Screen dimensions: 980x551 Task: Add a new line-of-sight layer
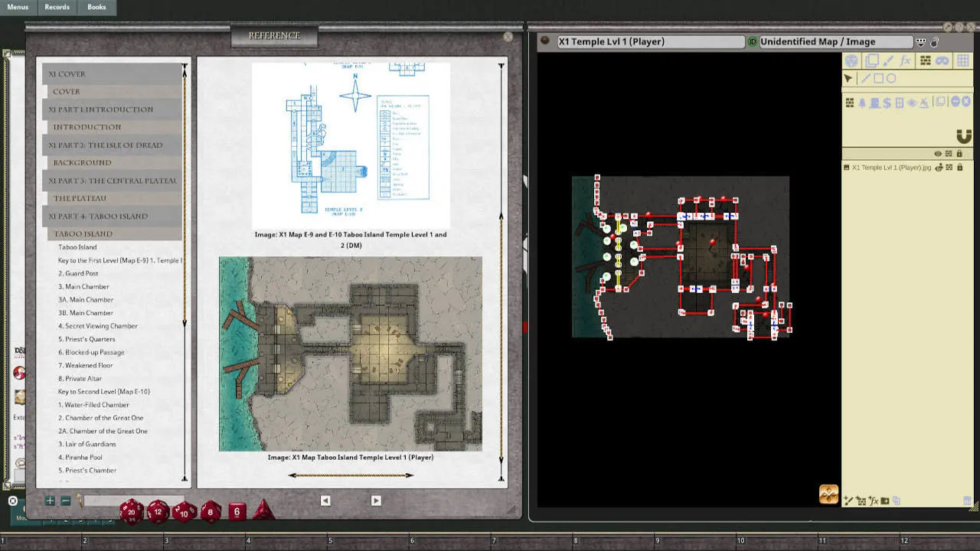click(861, 500)
